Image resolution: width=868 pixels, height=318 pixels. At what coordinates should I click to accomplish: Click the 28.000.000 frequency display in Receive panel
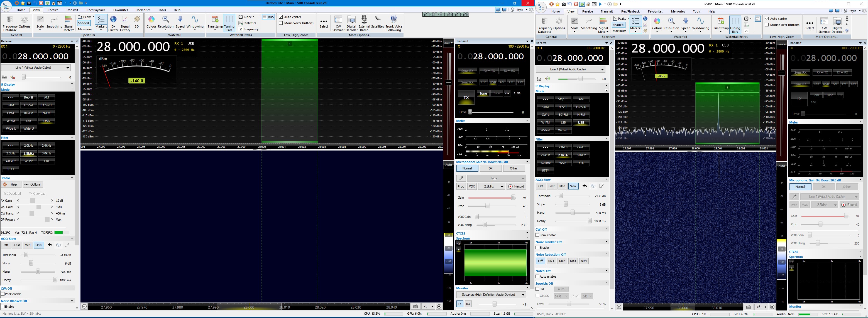(43, 56)
